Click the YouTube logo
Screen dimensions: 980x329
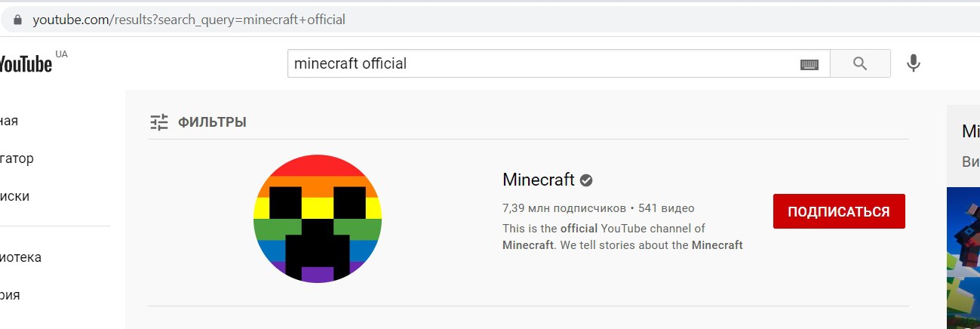[x=26, y=64]
